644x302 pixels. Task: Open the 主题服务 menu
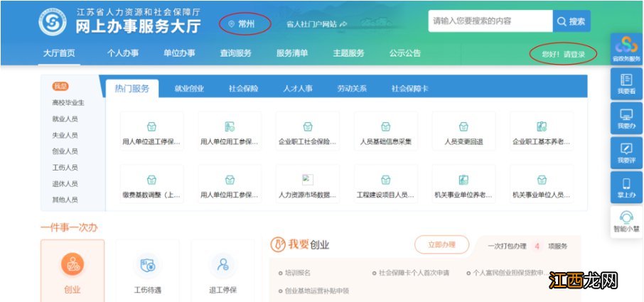tap(348, 53)
